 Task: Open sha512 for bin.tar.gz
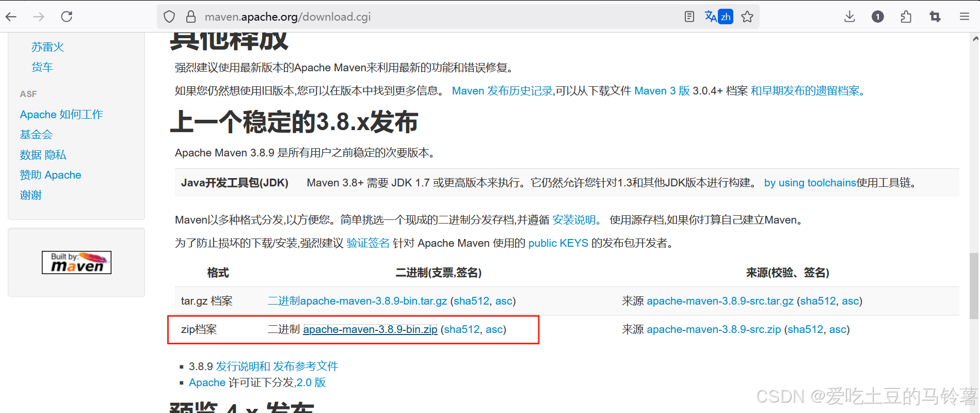(472, 301)
